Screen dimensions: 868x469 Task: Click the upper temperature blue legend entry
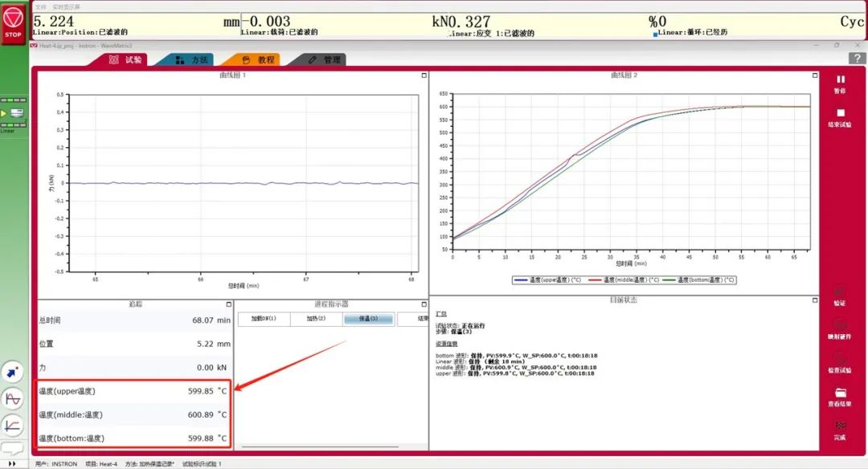(548, 279)
